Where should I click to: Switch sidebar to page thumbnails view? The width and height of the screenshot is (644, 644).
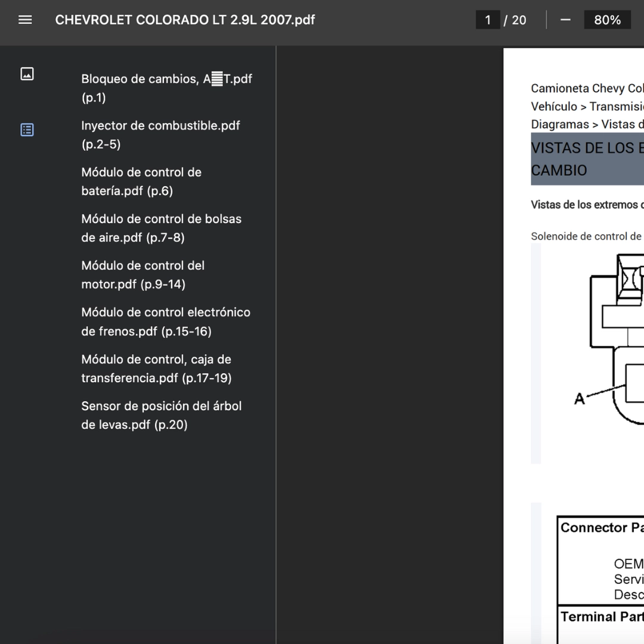click(x=27, y=74)
